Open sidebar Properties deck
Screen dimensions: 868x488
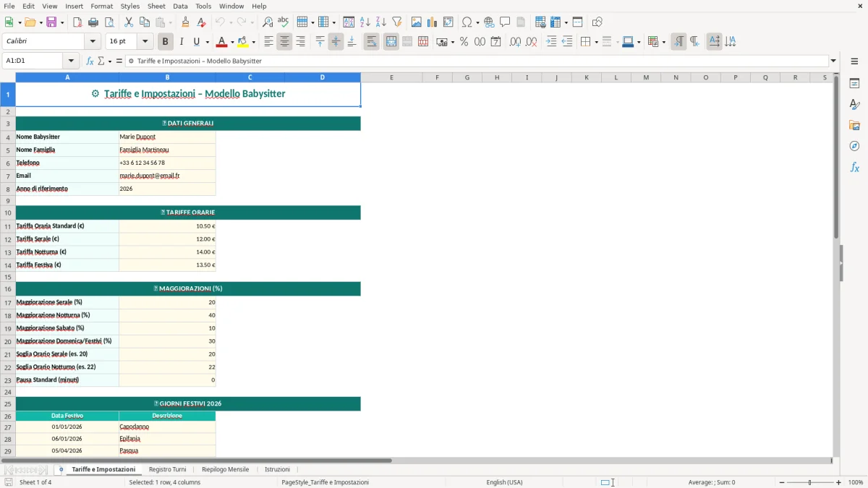[x=854, y=84]
